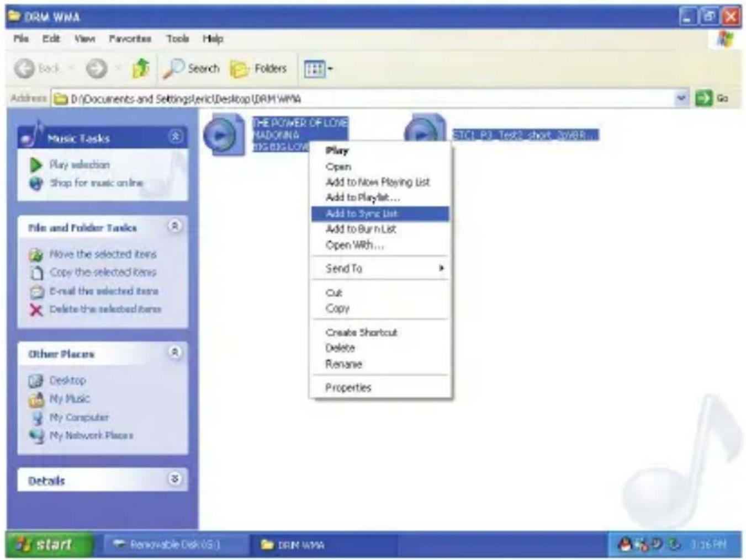Screen dimensions: 746x560
Task: Select the second WMA media file icon
Action: pos(425,128)
